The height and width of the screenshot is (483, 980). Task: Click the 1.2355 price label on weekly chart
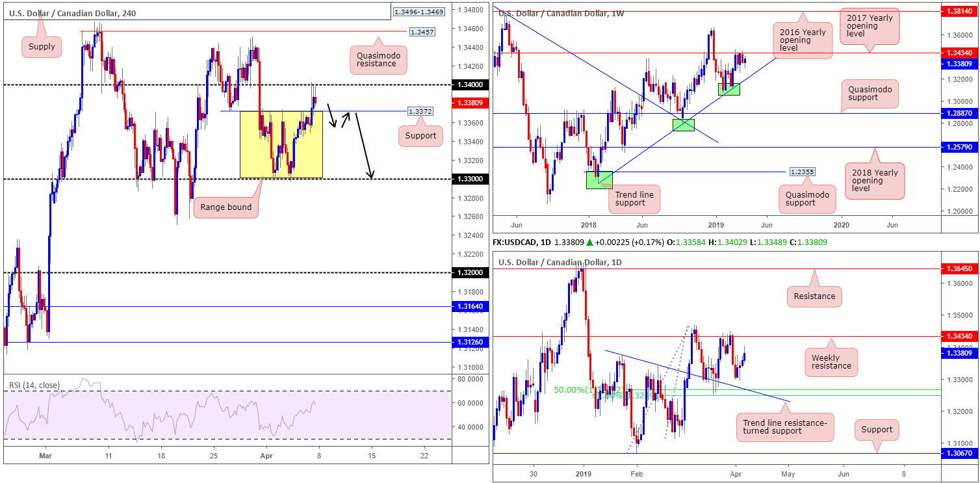pyautogui.click(x=801, y=172)
